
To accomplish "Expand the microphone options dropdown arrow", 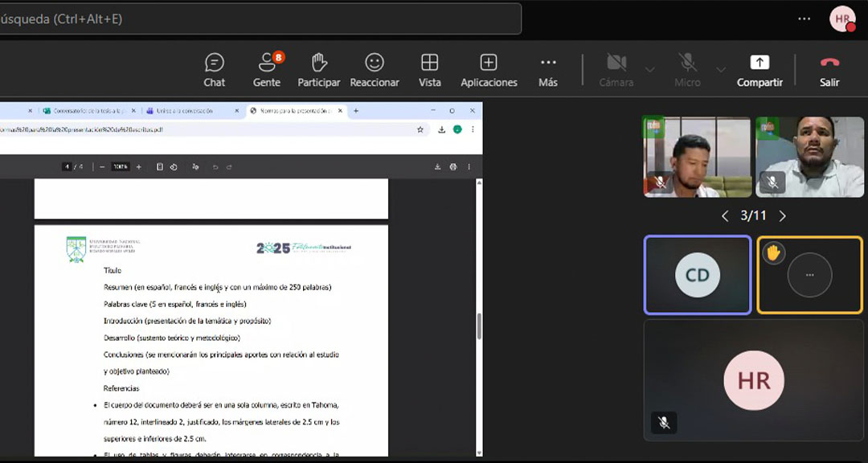I will click(x=721, y=69).
